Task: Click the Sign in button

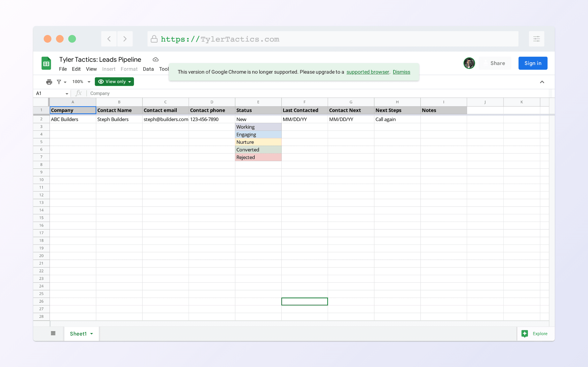Action: click(533, 63)
